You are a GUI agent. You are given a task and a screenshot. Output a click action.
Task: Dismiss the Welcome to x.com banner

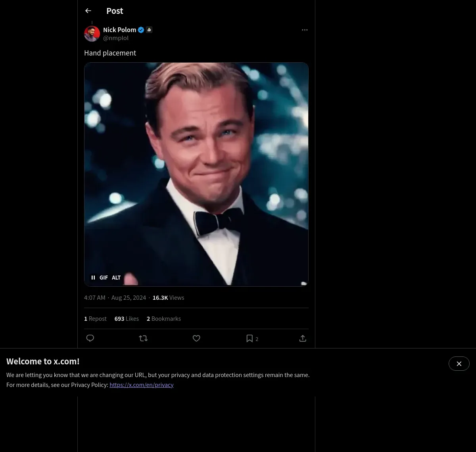coord(459,364)
